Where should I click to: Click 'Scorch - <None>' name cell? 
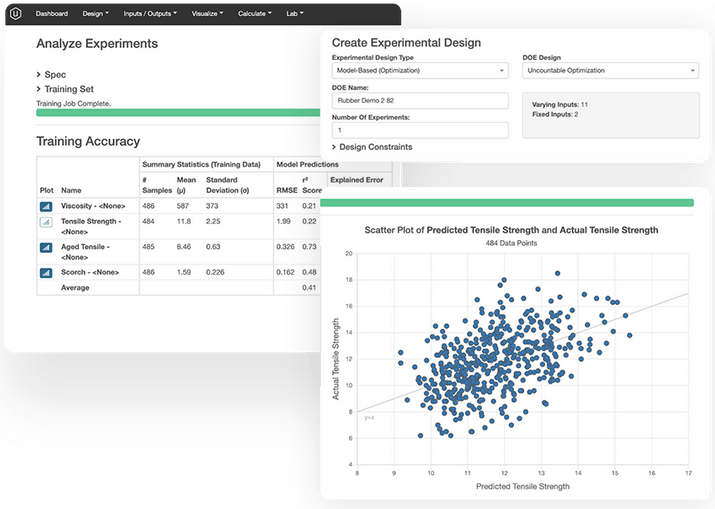coord(90,272)
